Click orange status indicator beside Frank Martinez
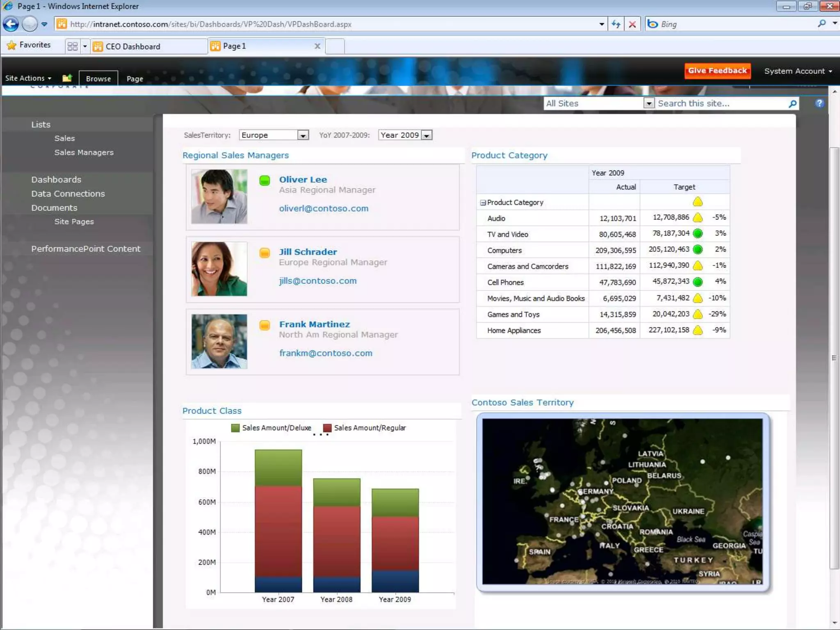Viewport: 840px width, 630px height. 265,325
